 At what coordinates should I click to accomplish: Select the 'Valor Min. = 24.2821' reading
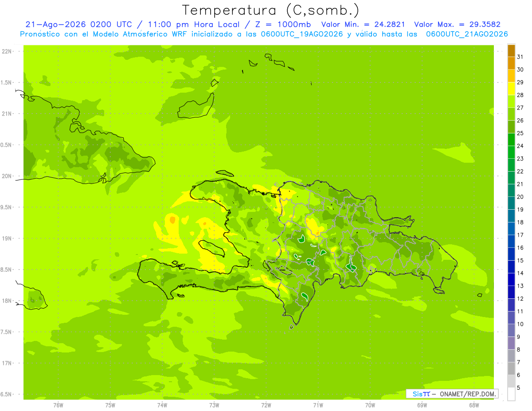point(363,24)
